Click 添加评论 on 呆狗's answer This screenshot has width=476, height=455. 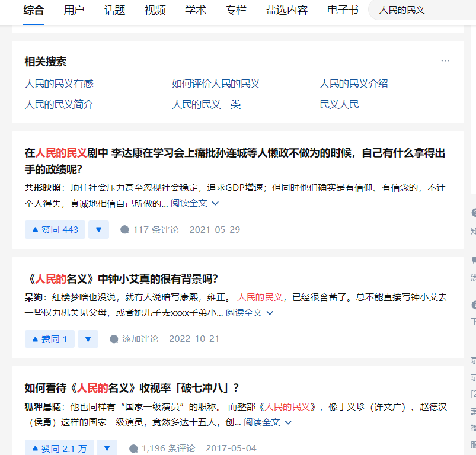(134, 339)
